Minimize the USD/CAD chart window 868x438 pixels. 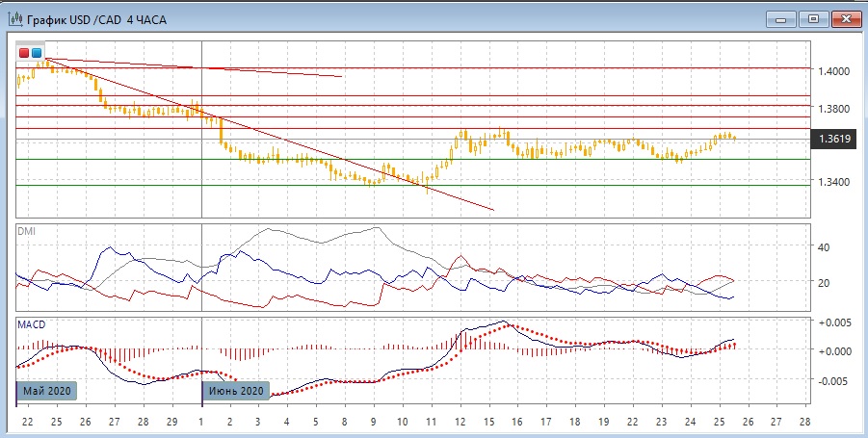click(782, 18)
